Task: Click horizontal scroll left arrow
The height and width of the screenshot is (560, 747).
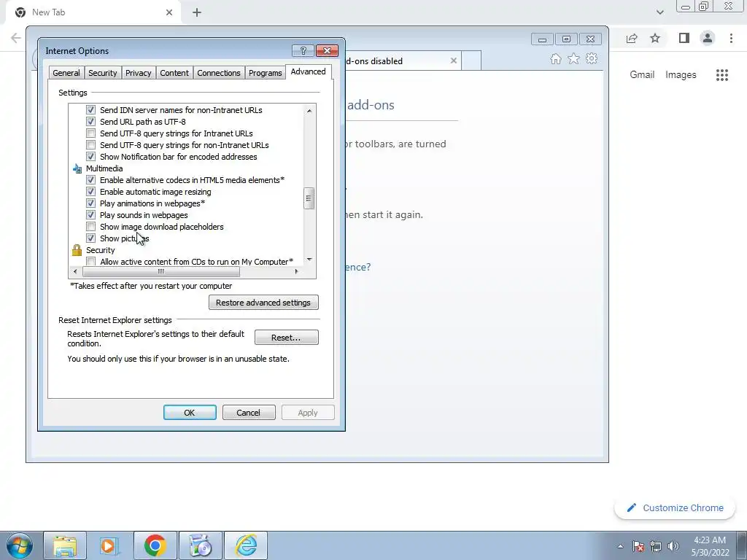Action: (x=75, y=271)
